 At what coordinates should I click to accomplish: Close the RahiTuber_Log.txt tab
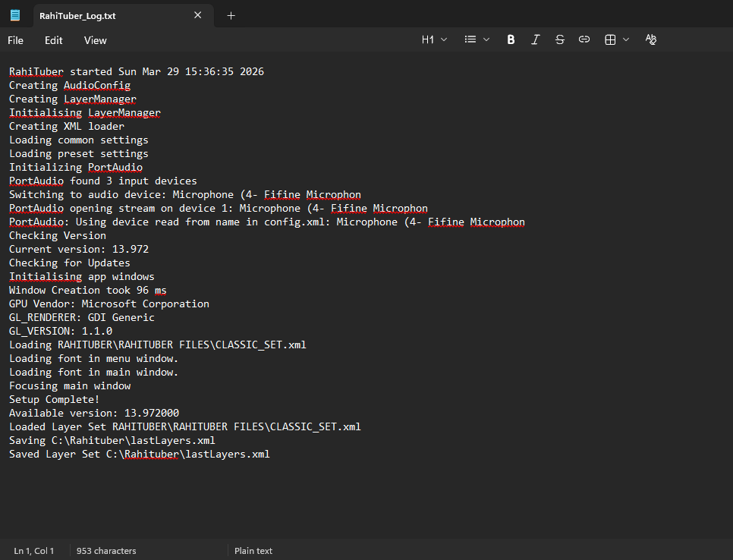point(198,15)
